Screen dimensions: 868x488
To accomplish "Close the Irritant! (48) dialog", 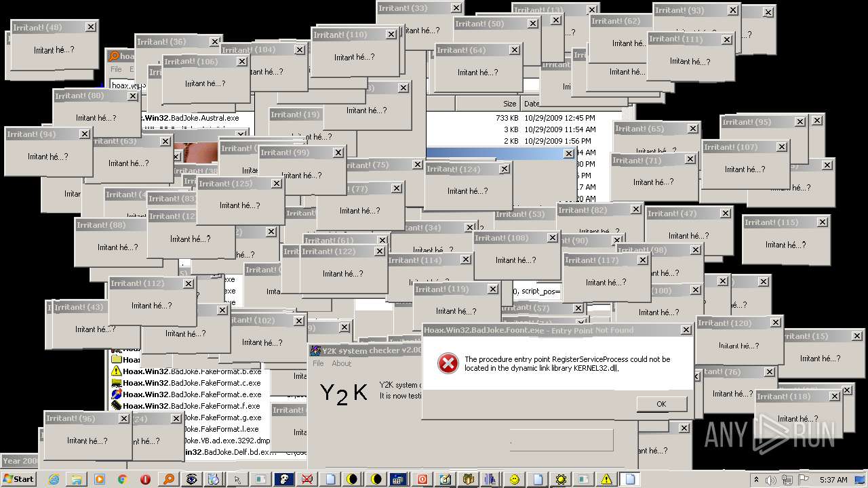I will click(91, 27).
